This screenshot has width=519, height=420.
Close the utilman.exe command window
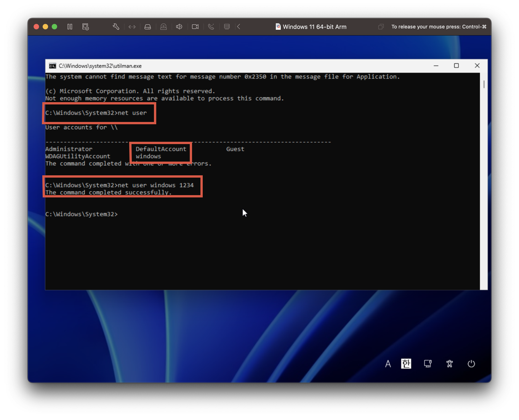(477, 66)
